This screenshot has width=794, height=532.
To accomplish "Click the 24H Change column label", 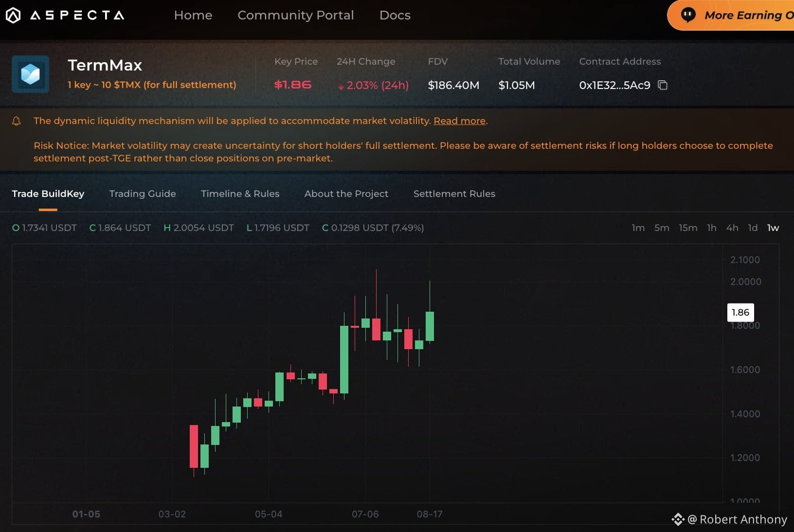I will (366, 61).
